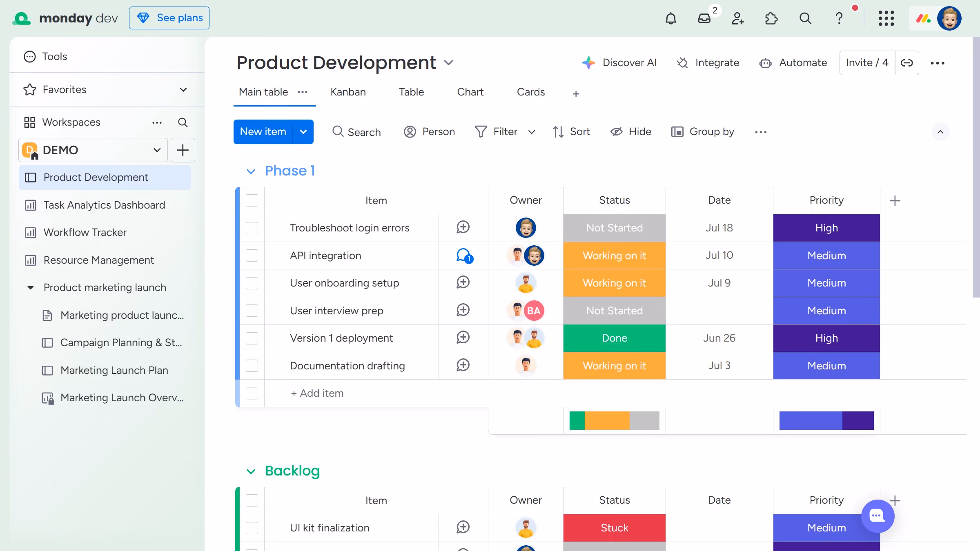Screen dimensions: 980x551
Task: Open board options three-dot menu
Action: tap(938, 63)
